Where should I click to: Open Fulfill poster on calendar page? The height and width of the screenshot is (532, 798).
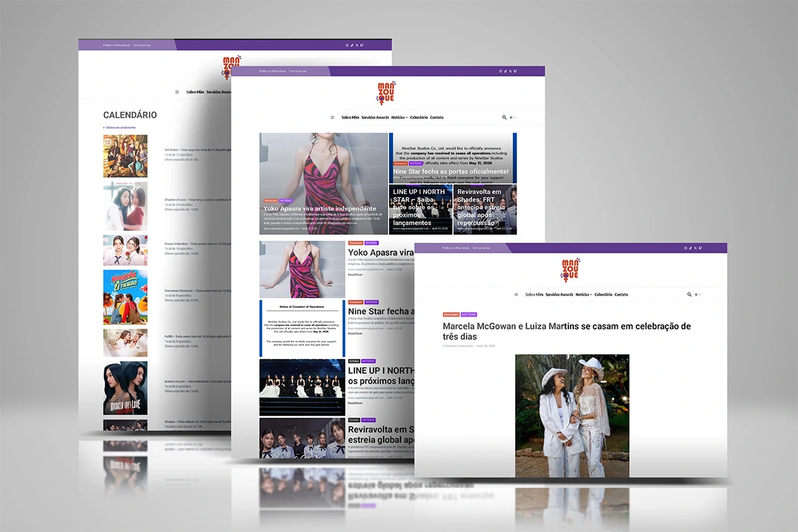click(x=125, y=343)
